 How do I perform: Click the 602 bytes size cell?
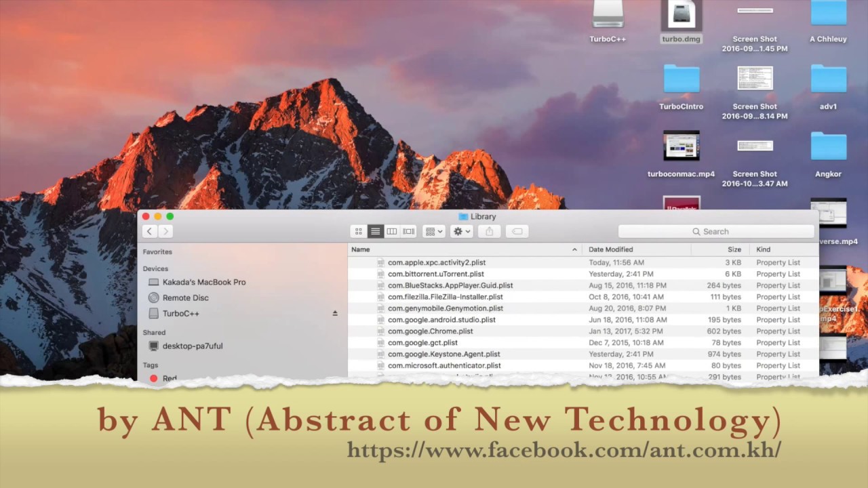(724, 331)
